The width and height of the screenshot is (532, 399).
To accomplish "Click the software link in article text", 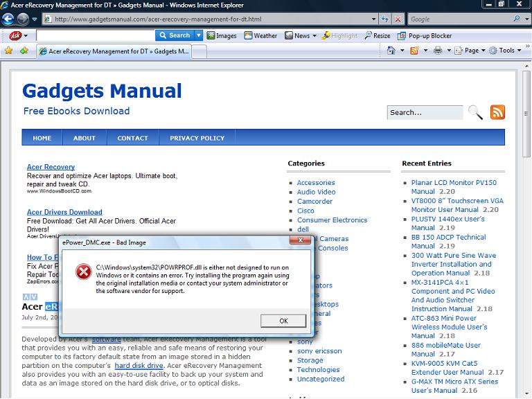I will click(107, 339).
